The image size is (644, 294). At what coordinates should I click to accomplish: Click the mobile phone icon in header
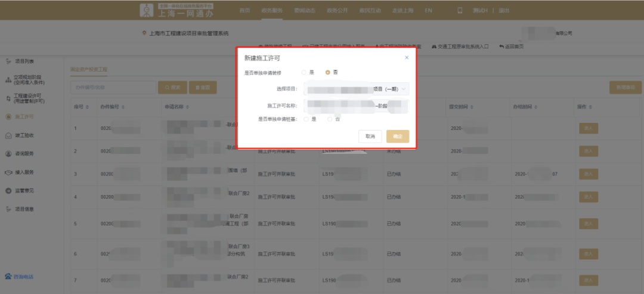pyautogui.click(x=460, y=11)
